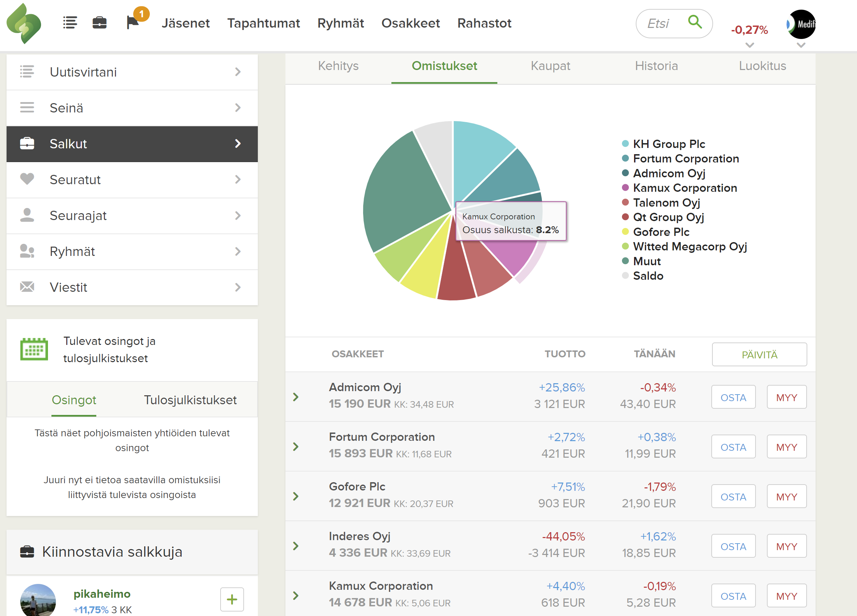Open the news feed list icon

pos(70,23)
